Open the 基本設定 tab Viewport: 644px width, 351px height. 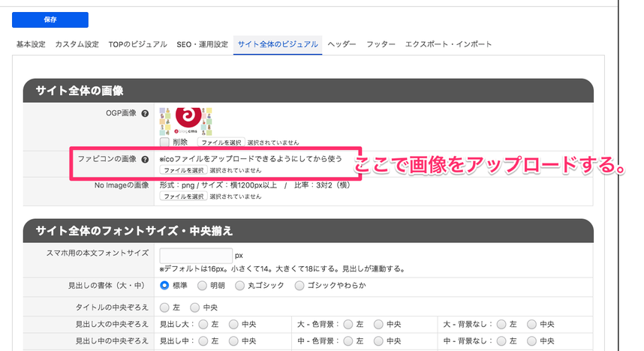pos(31,44)
